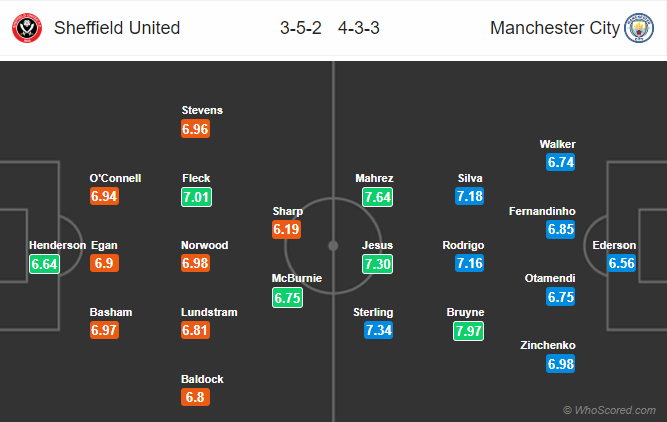The width and height of the screenshot is (667, 422).
Task: Click the Manchester City crest icon
Action: tap(638, 28)
